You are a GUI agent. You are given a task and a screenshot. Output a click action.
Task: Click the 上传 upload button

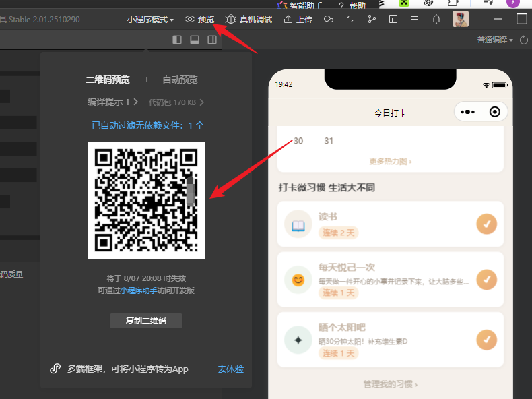click(x=298, y=20)
